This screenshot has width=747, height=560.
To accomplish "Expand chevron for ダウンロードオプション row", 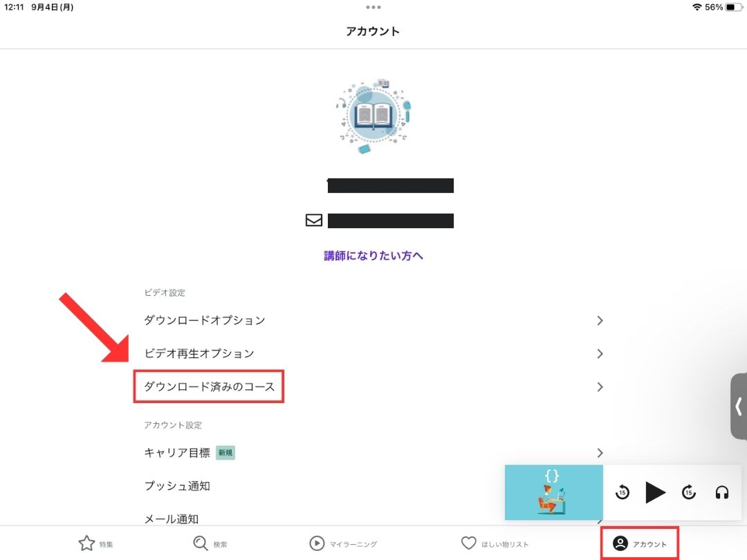I will pos(600,320).
